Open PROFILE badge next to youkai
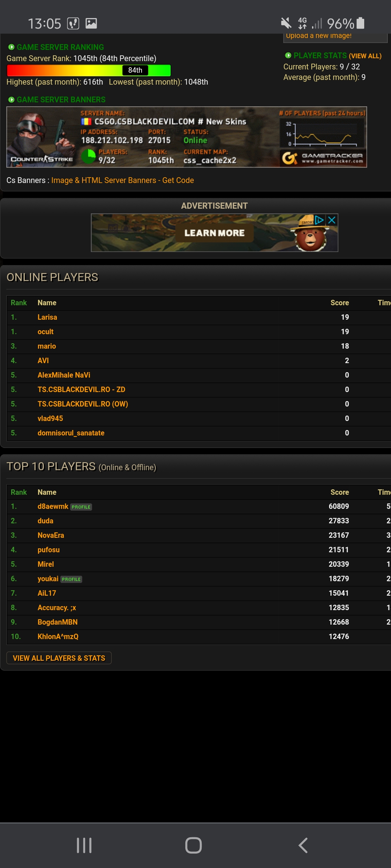 (71, 579)
